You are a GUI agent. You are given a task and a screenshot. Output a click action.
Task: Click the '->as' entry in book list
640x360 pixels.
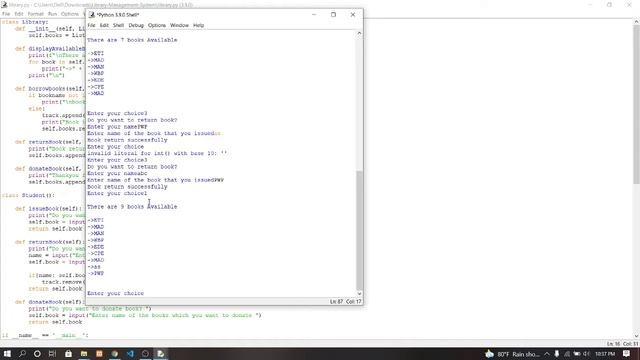[94, 267]
